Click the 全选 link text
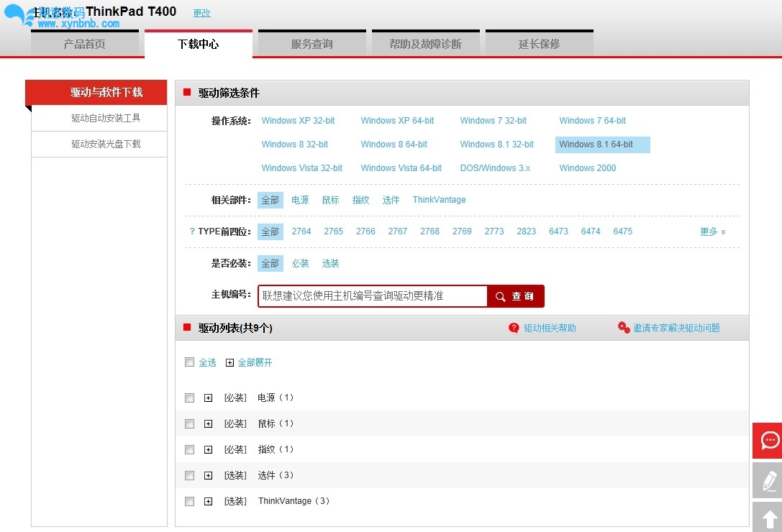Screen dimensions: 782x532 click(207, 362)
